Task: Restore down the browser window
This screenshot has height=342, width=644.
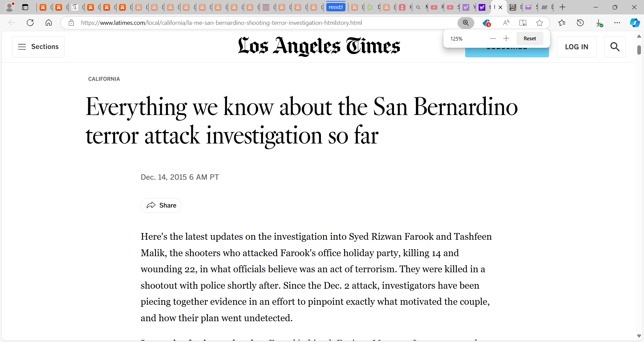Action: (615, 7)
